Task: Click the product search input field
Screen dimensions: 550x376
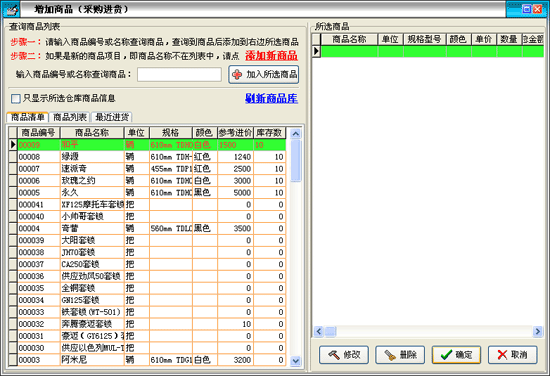Action: coord(179,74)
